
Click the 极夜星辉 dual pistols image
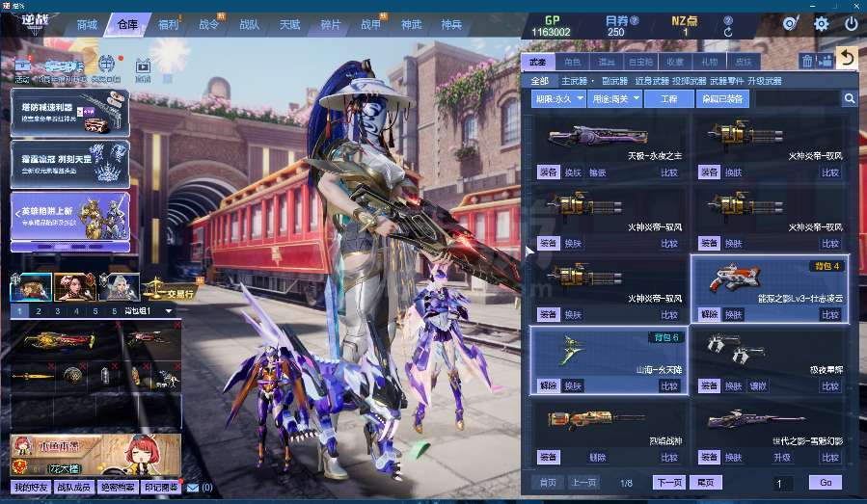tap(736, 350)
